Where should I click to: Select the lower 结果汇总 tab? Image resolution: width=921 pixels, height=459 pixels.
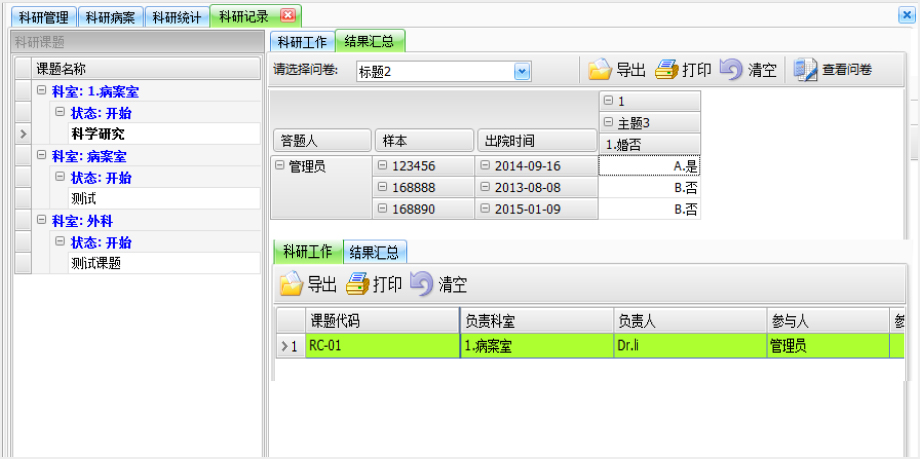tap(375, 252)
